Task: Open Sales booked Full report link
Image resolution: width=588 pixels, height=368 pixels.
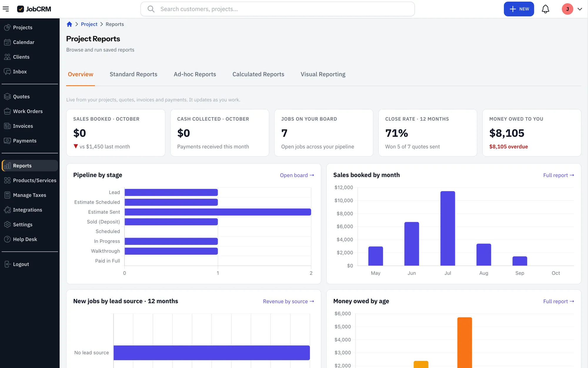Action: click(559, 175)
